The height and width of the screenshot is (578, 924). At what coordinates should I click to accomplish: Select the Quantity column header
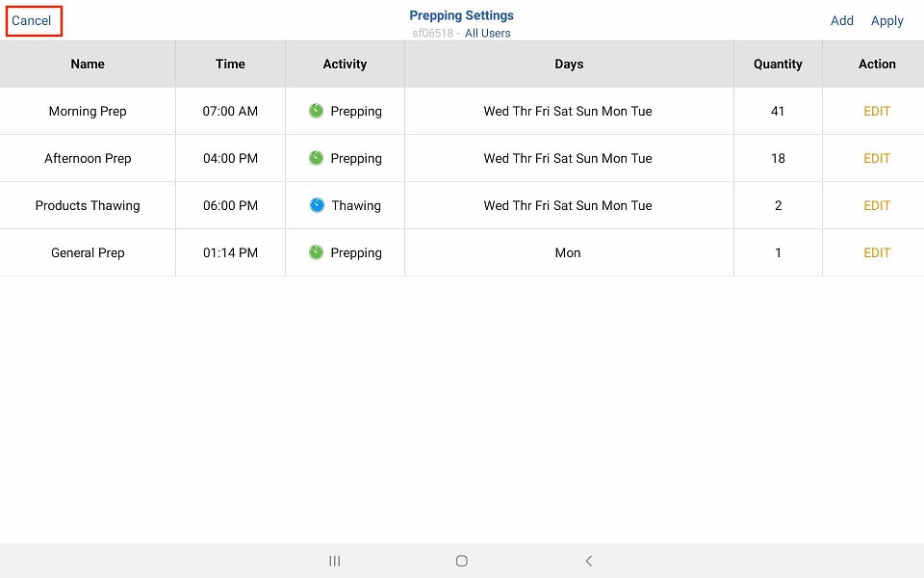click(x=778, y=64)
